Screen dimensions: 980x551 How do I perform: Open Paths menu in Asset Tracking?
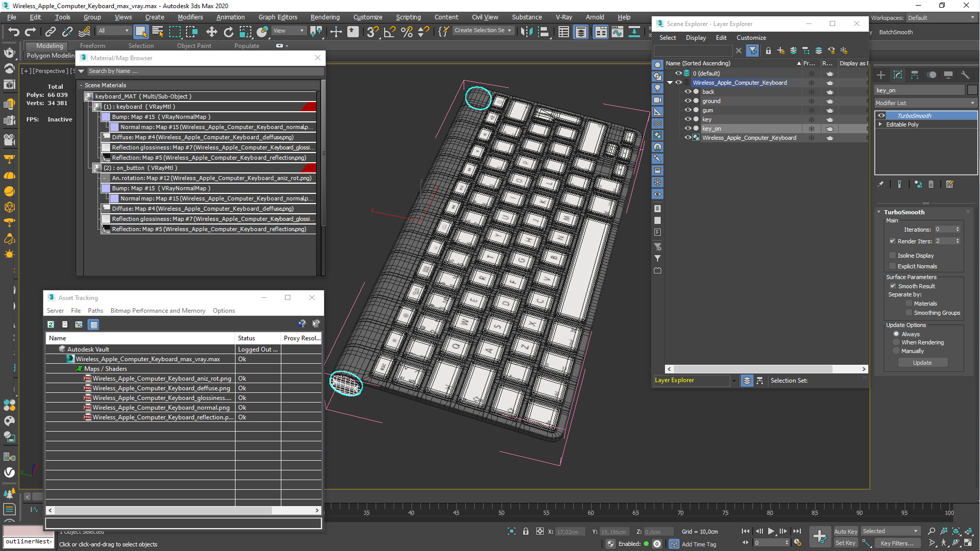point(95,311)
